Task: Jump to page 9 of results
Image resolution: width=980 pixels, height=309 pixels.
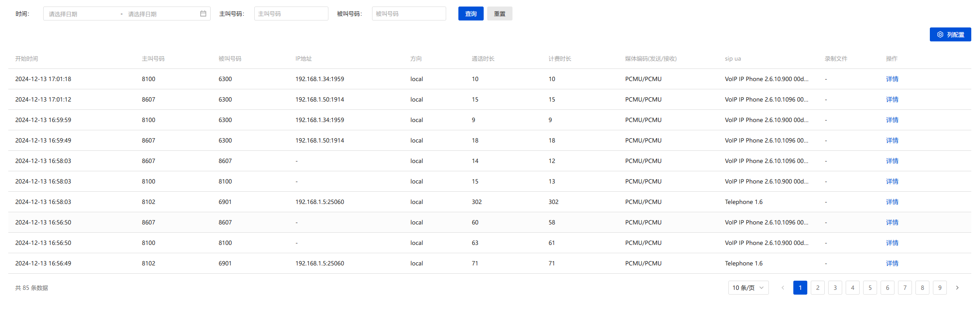Action: click(x=939, y=288)
